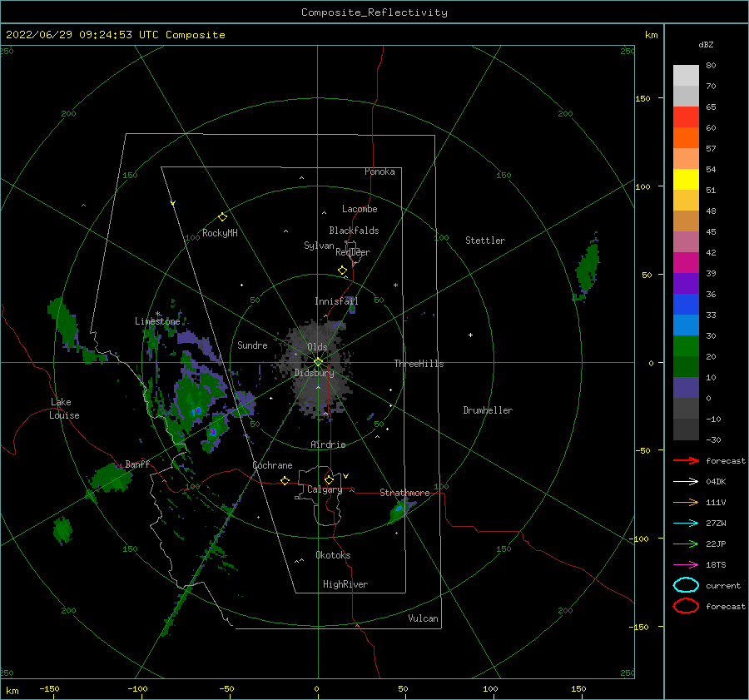Click the red forecast ellipse icon
The height and width of the screenshot is (700, 749).
coord(686,606)
